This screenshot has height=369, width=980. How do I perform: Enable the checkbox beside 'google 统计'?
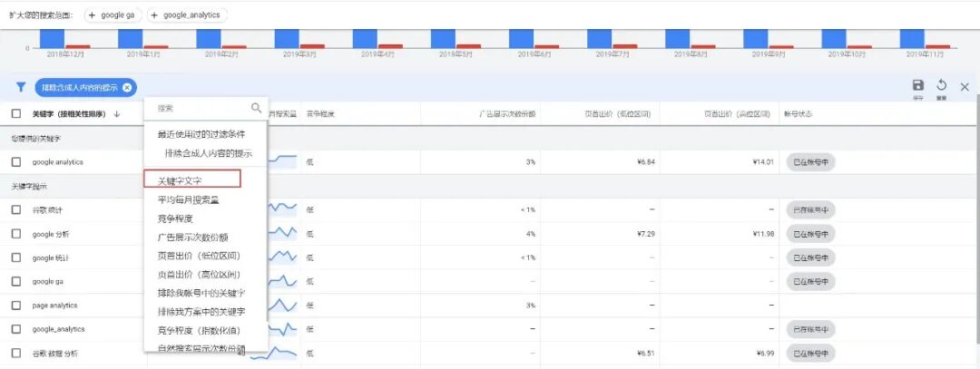click(x=16, y=257)
